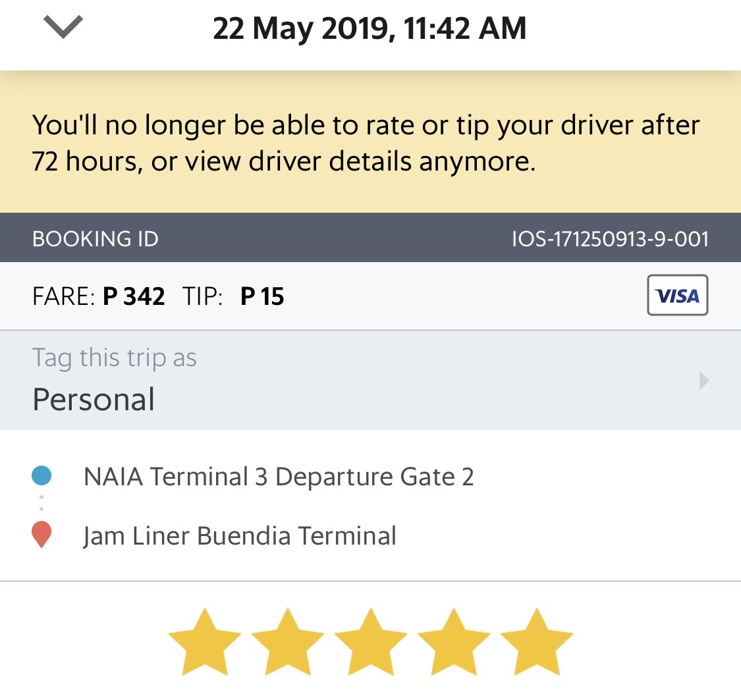Open the Personal trip tag selector
This screenshot has height=700, width=741.
(x=370, y=380)
